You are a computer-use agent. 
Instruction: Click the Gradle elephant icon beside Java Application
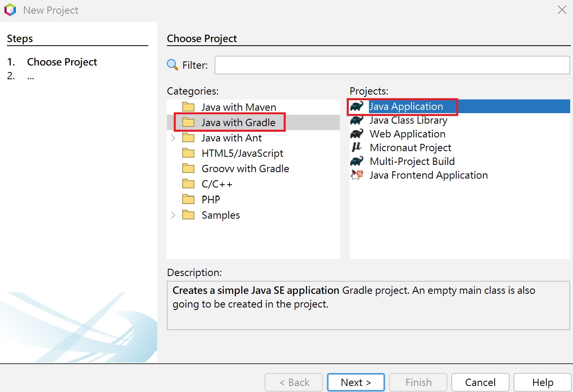(357, 106)
